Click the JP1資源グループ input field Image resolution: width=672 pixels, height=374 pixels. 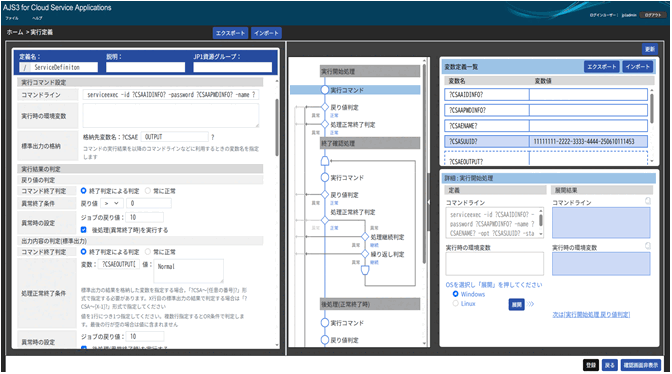point(233,67)
